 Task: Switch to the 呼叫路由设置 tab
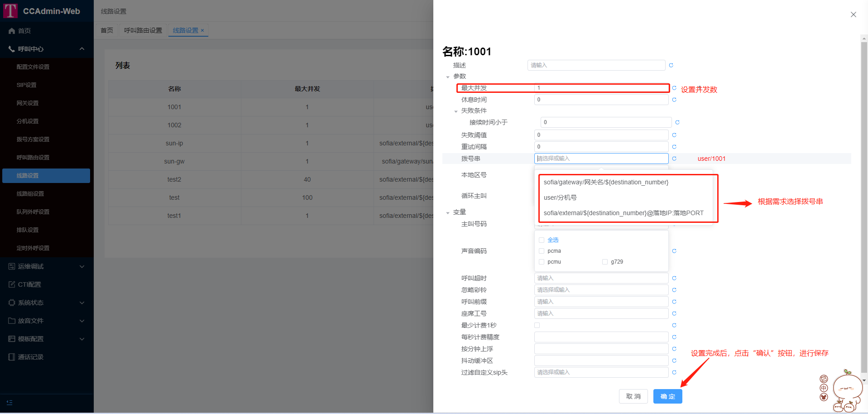pyautogui.click(x=143, y=30)
